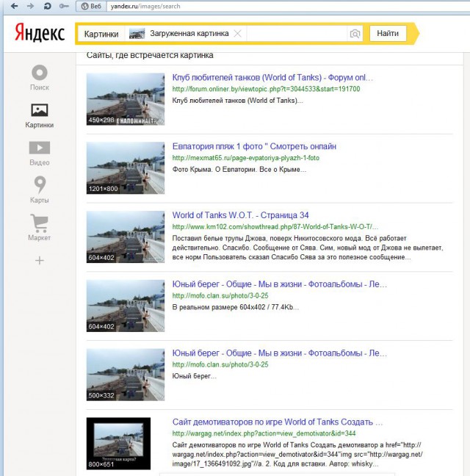Viewport: 470px width, 476px height.
Task: Open the Юный берег result beside the 500×332 thumbnail
Action: coord(280,353)
